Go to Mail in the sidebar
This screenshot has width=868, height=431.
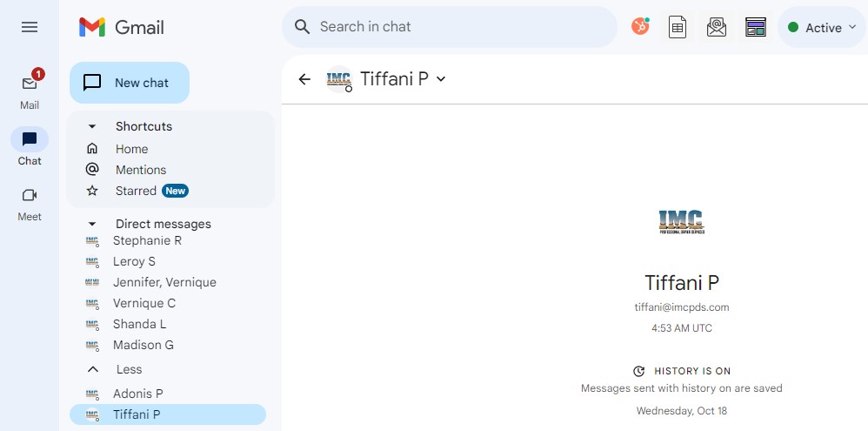[x=30, y=84]
